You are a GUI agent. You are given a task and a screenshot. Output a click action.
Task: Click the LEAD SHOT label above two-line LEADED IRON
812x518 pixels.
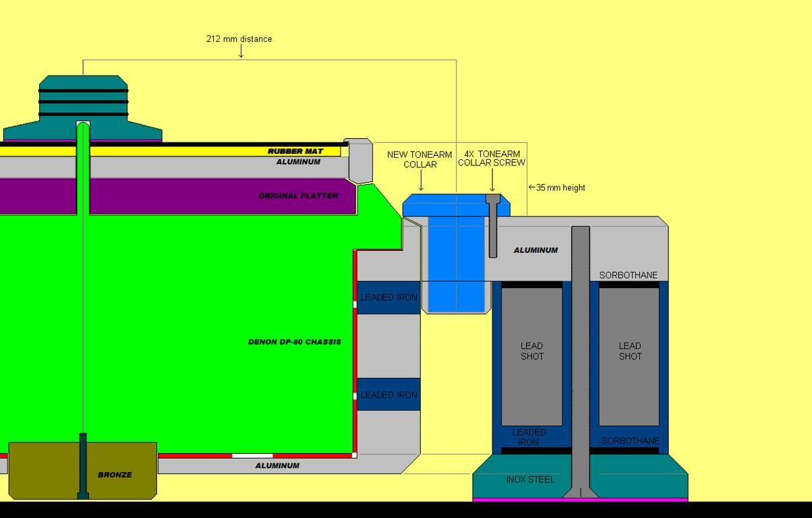(x=531, y=351)
